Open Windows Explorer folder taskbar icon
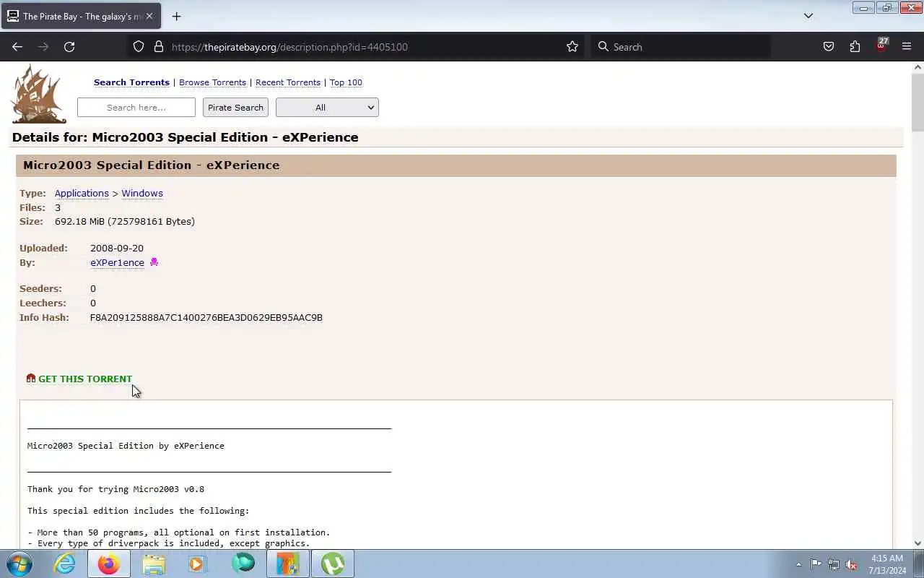The width and height of the screenshot is (924, 578). (154, 564)
